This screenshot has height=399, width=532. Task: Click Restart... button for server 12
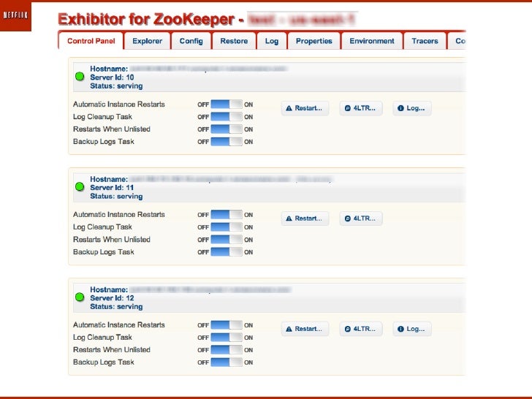[305, 329]
